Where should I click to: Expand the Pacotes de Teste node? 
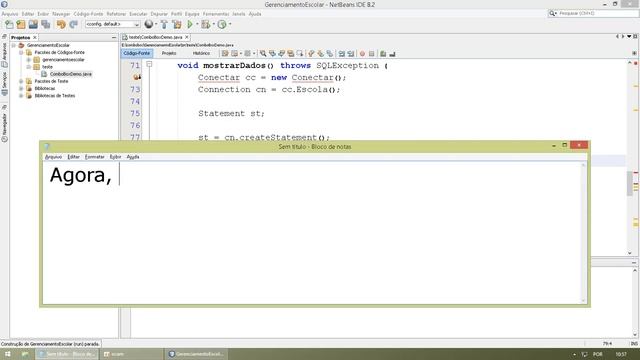click(21, 81)
